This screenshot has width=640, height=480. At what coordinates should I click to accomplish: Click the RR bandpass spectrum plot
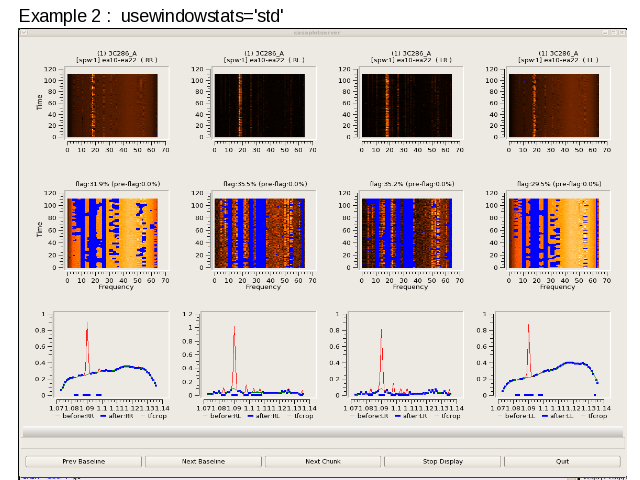click(111, 354)
